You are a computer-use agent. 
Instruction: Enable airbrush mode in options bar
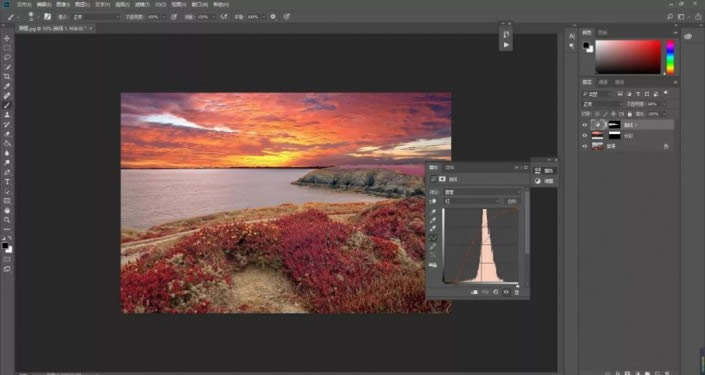[224, 17]
